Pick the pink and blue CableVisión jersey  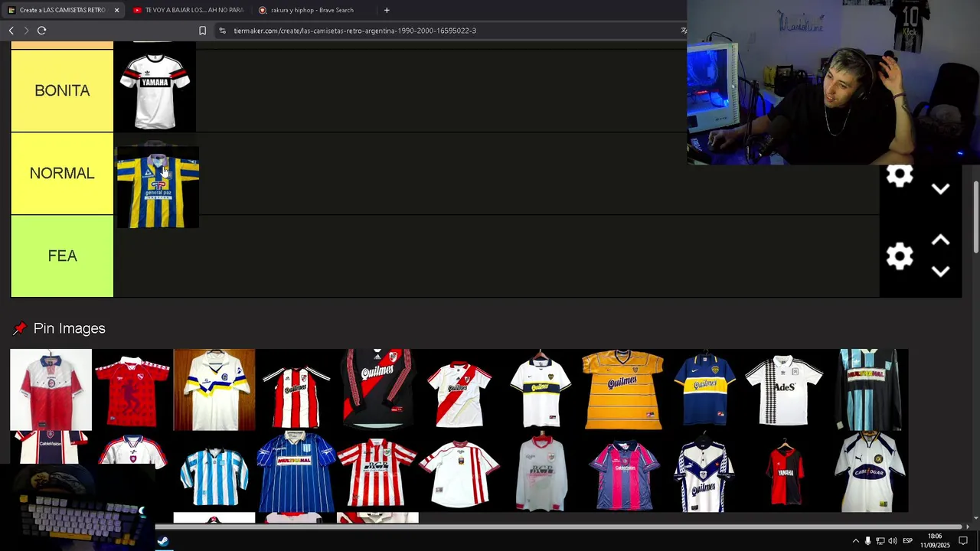point(623,471)
